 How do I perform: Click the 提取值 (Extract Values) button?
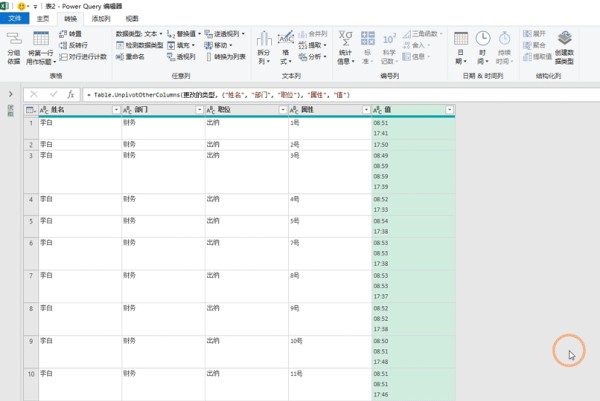(x=537, y=57)
